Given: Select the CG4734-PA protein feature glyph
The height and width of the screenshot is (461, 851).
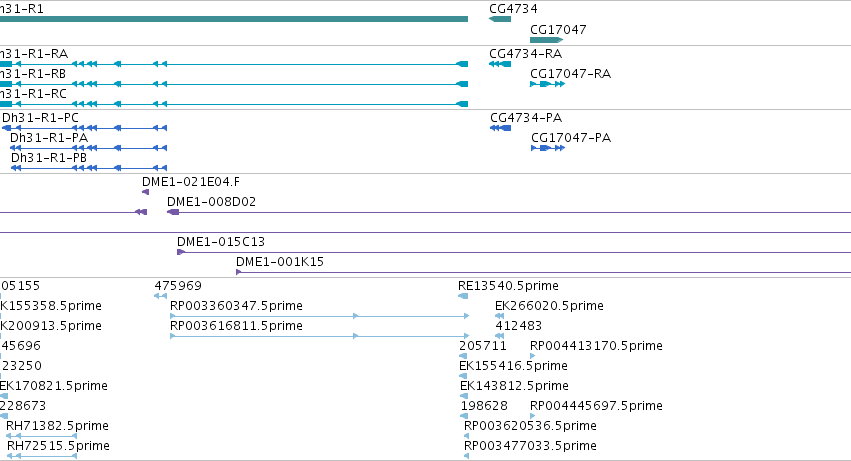Looking at the screenshot, I should [500, 128].
